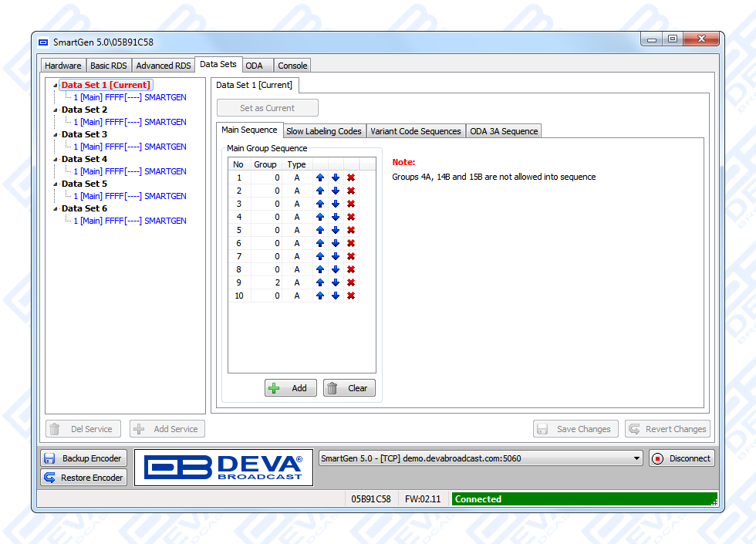The height and width of the screenshot is (544, 756).
Task: Collapse the Data Set 3 node
Action: click(x=56, y=135)
